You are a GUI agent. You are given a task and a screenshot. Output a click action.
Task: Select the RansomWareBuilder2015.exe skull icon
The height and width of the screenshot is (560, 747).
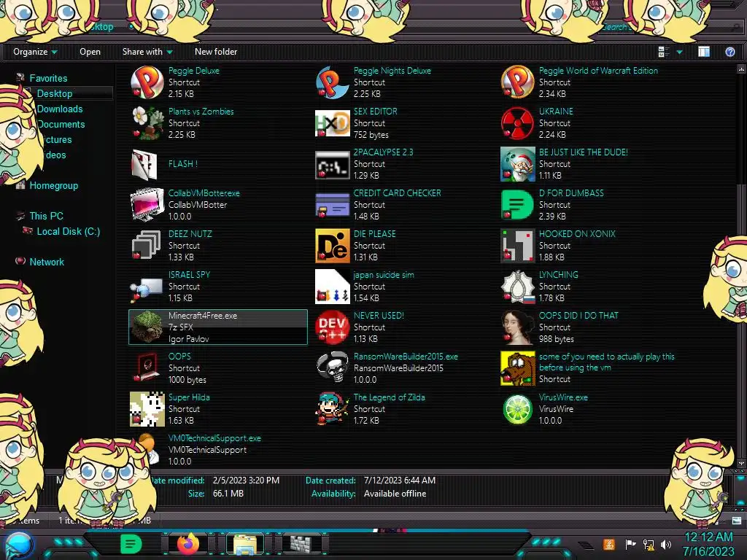(x=332, y=367)
